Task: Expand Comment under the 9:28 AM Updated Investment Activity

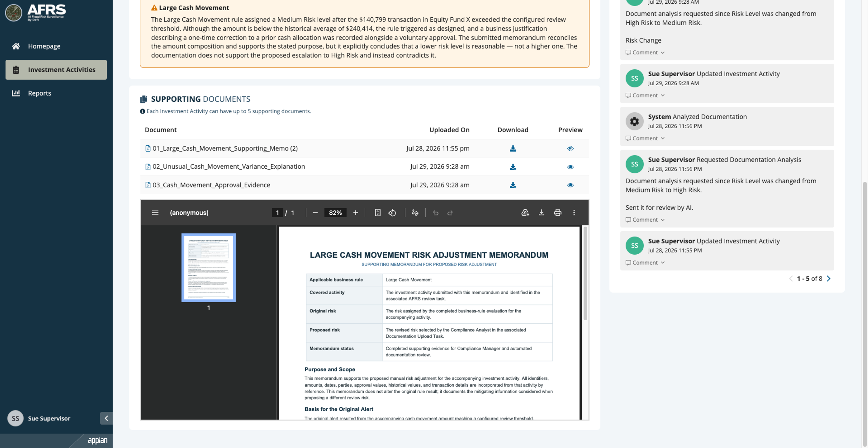Action: 645,95
